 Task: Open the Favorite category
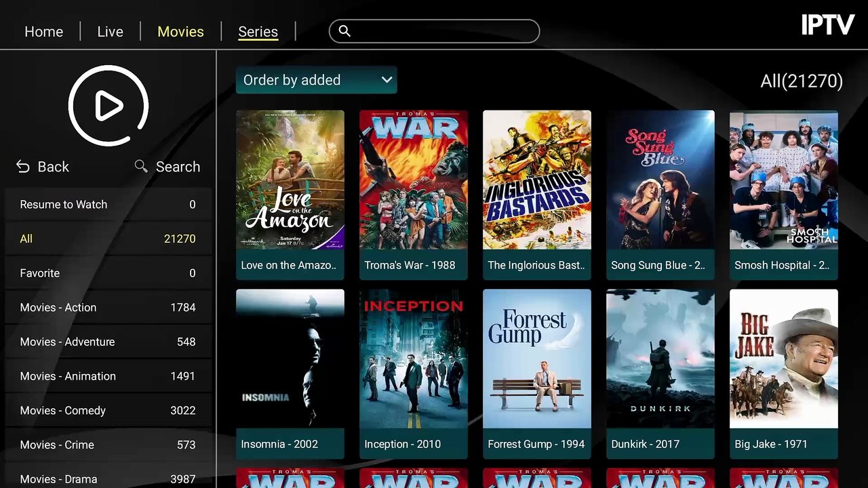point(108,273)
